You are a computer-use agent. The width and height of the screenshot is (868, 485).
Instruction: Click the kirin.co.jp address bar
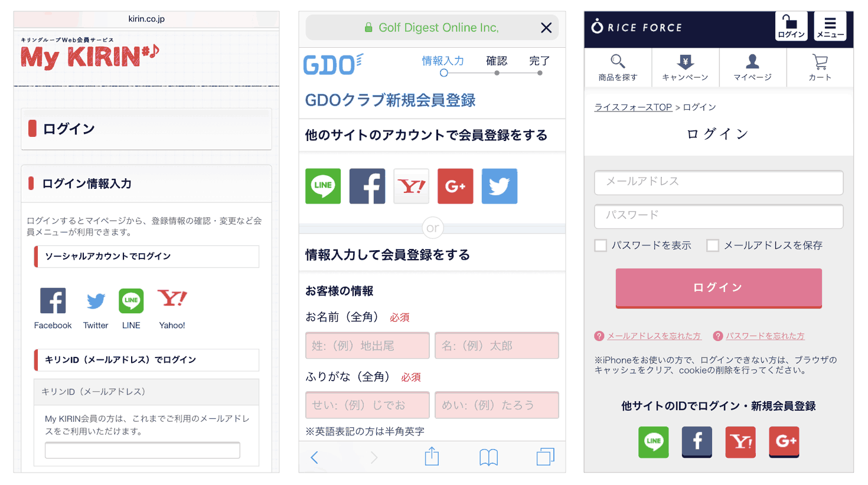146,19
